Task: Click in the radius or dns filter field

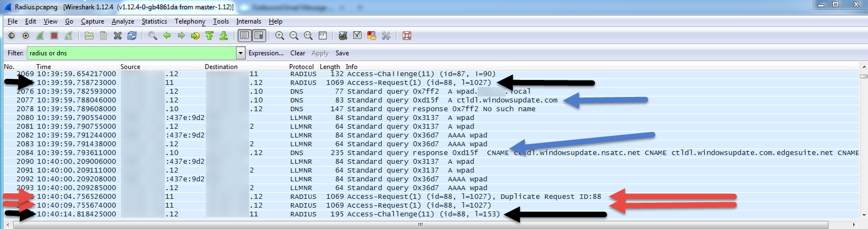Action: tap(131, 53)
